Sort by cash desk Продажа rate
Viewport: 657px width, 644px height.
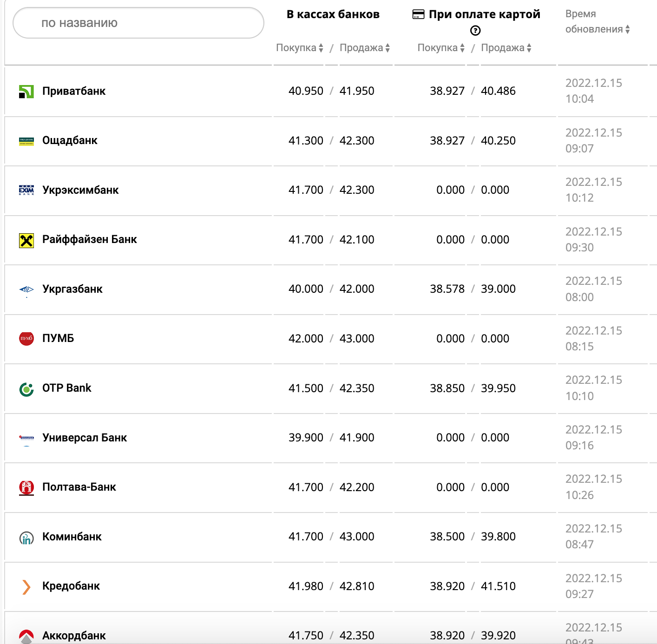[x=365, y=48]
